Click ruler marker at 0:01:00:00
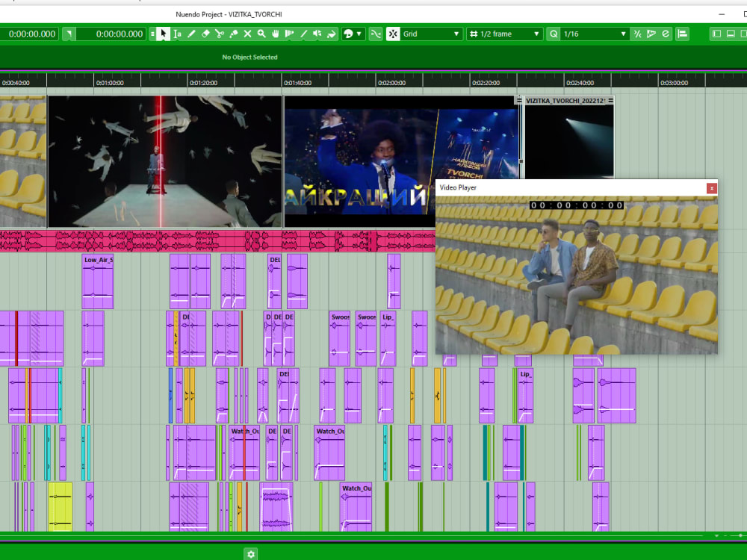The image size is (747, 560). click(x=110, y=82)
